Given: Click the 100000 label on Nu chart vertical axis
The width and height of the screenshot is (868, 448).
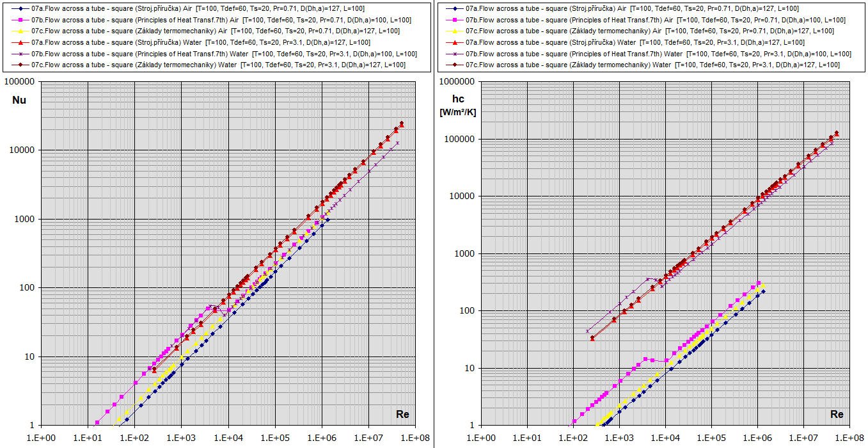Looking at the screenshot, I should pos(24,82).
